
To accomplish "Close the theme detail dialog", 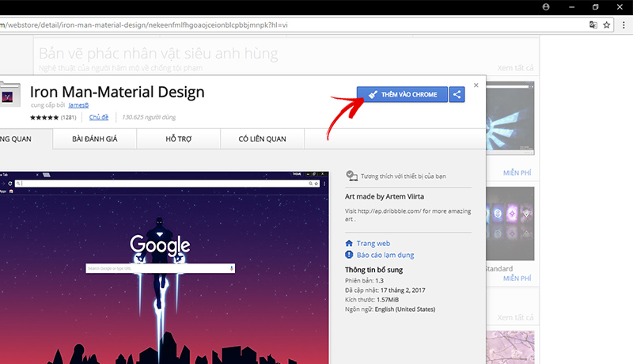I will click(476, 85).
